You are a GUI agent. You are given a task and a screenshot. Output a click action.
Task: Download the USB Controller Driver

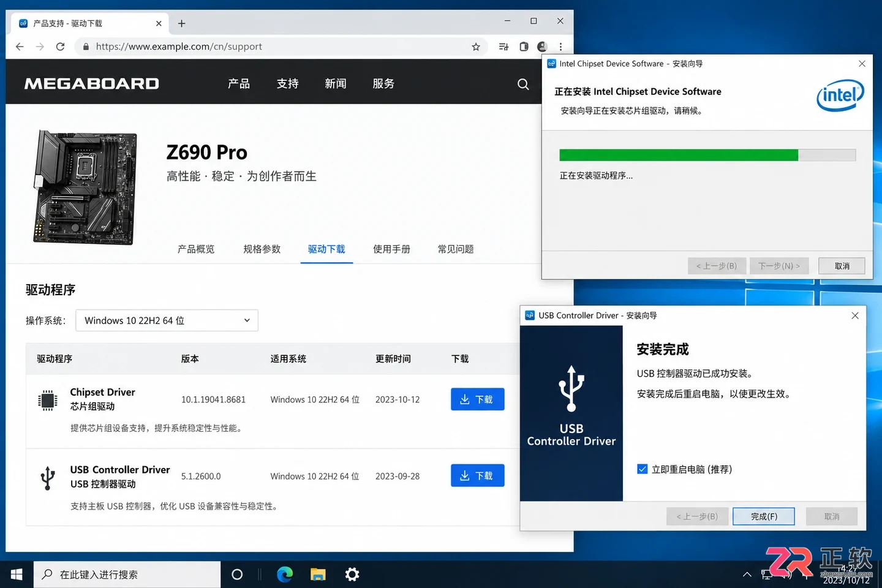[x=478, y=476]
